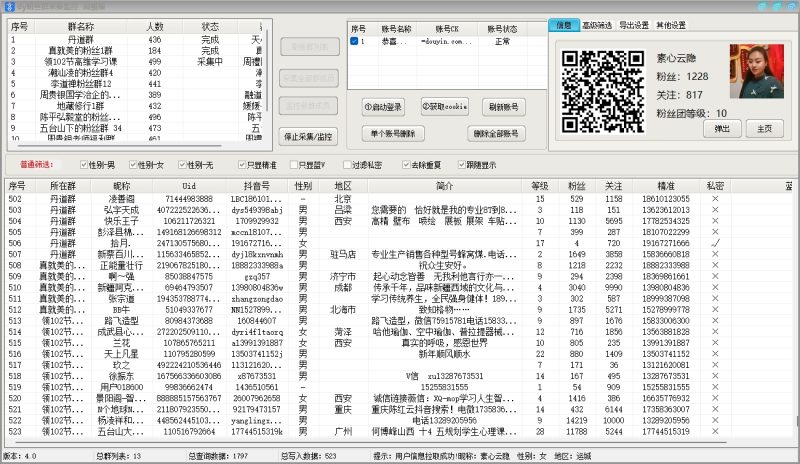The height and width of the screenshot is (464, 800).
Task: Click phone number 17744515319 in 精准 column
Action: click(x=665, y=431)
